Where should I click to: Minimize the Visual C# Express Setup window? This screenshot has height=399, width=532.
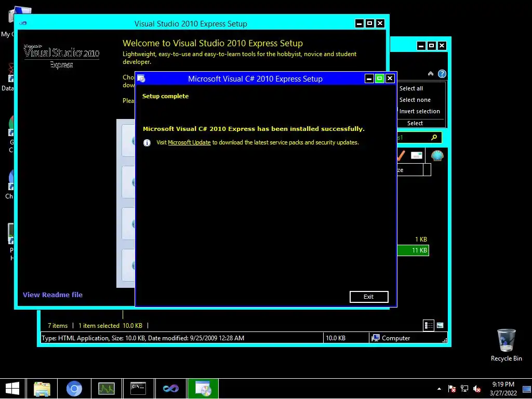pos(369,79)
